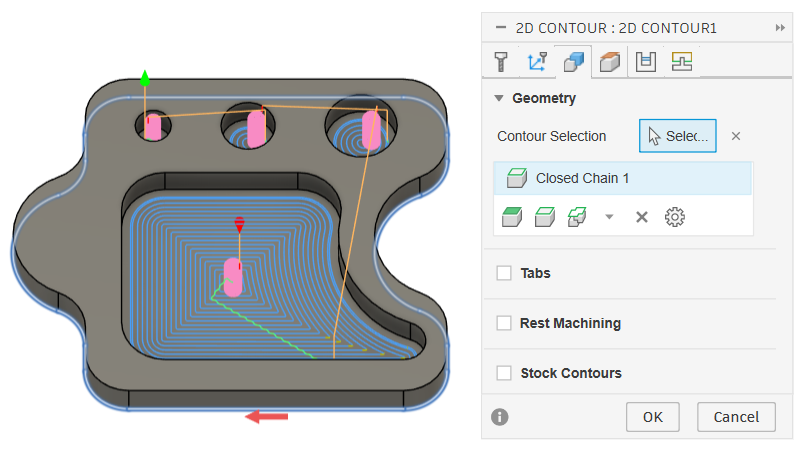Enable the Stock Contours checkbox
This screenshot has height=452, width=797.
[x=504, y=373]
